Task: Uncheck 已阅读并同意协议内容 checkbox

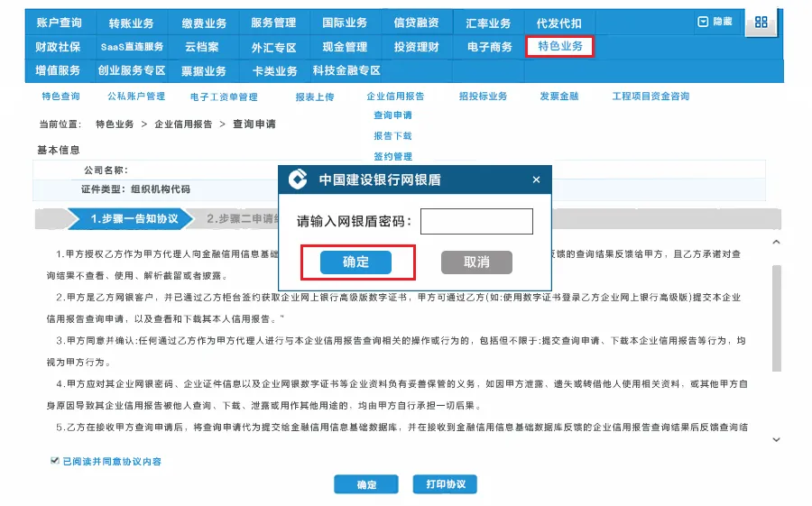Action: pyautogui.click(x=54, y=460)
